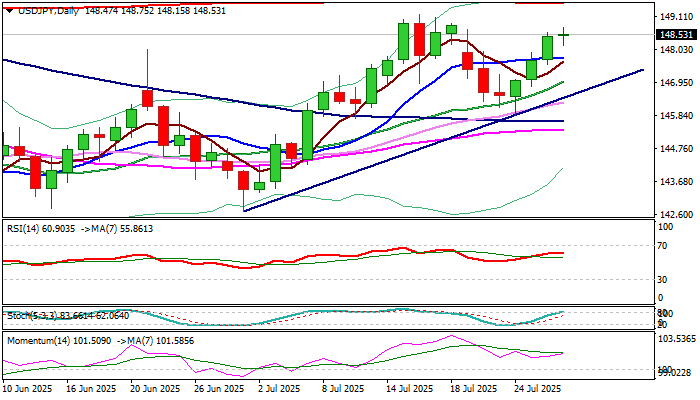Click the 149.110 price axis label

673,17
